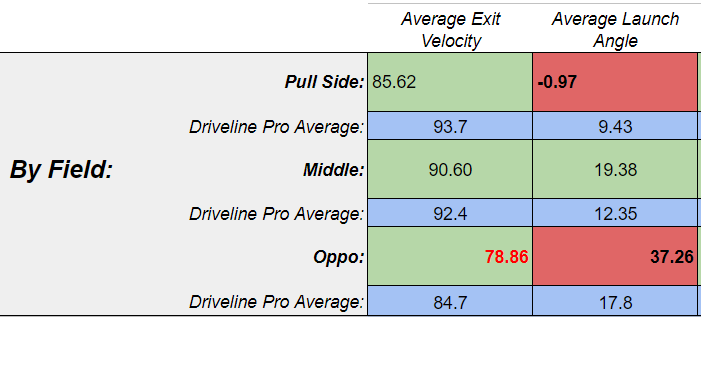Select Driveline Pro Average label under Pull Side
Viewport: 701px width, 372px height.
(x=277, y=127)
